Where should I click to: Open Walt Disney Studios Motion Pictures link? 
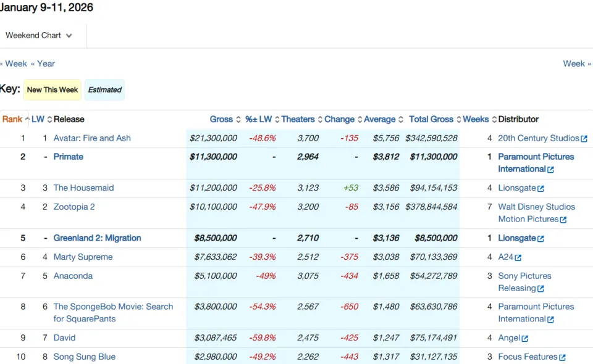click(536, 213)
